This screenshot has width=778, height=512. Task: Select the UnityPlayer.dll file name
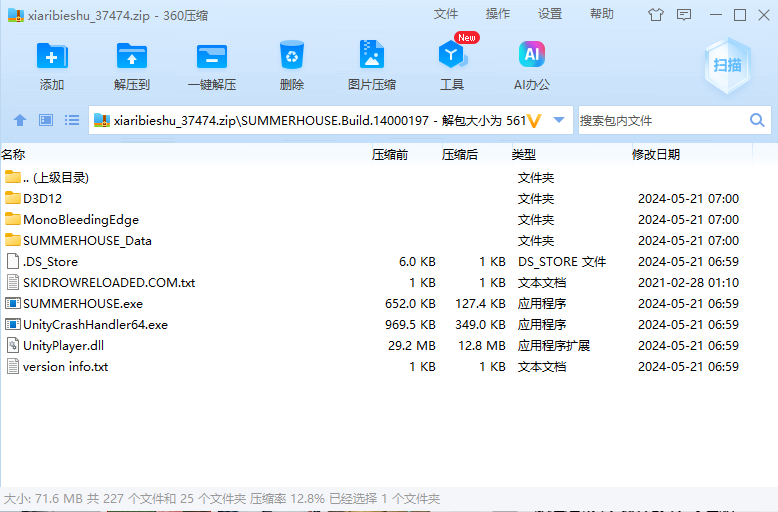coord(64,345)
